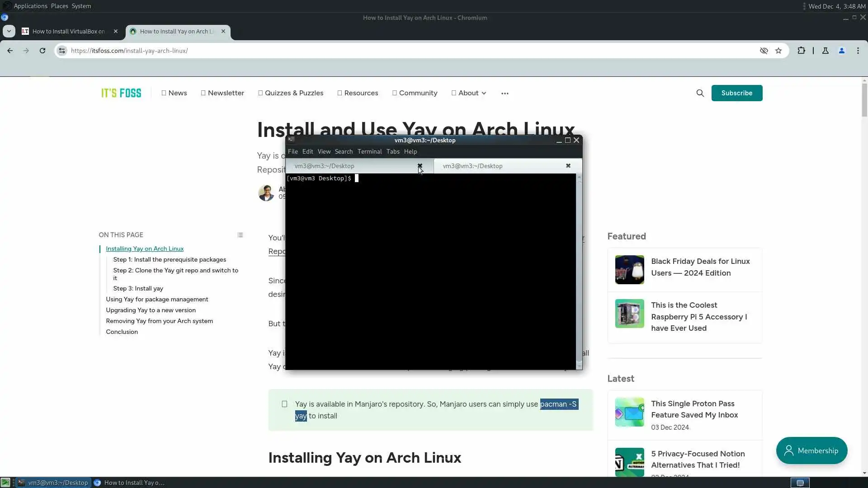Open the Membership floating button
This screenshot has height=488, width=868.
click(x=811, y=450)
